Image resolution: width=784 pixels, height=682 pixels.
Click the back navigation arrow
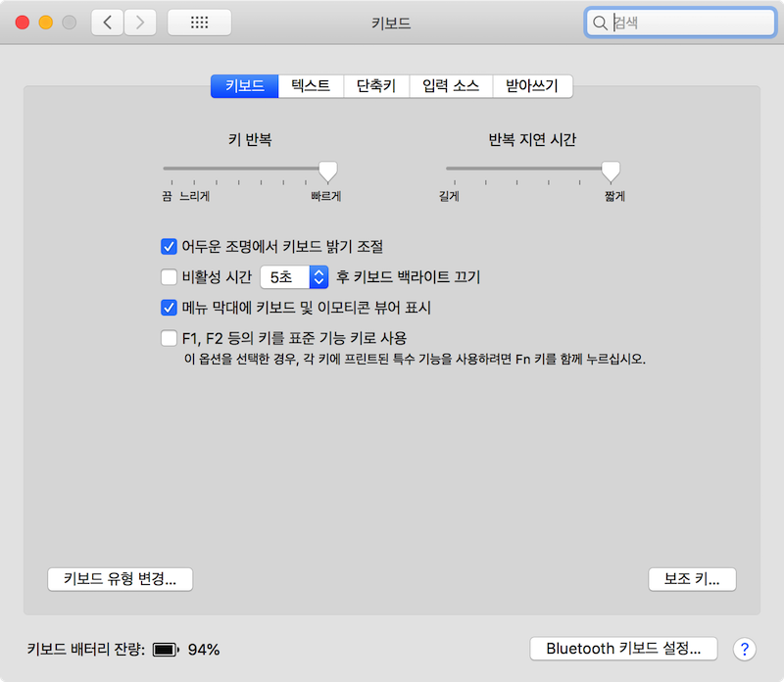click(x=108, y=23)
